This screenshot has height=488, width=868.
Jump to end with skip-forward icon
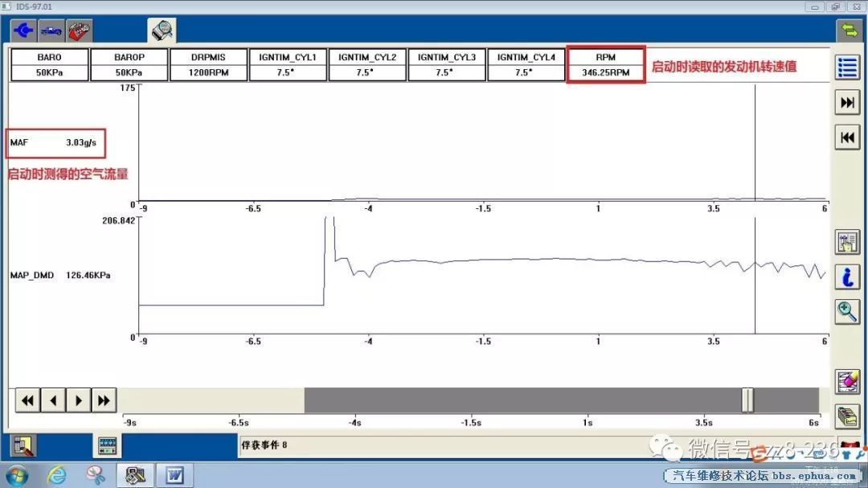pyautogui.click(x=848, y=102)
